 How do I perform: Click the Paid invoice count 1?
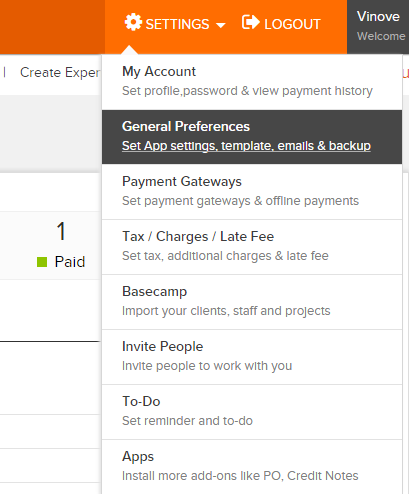[61, 231]
